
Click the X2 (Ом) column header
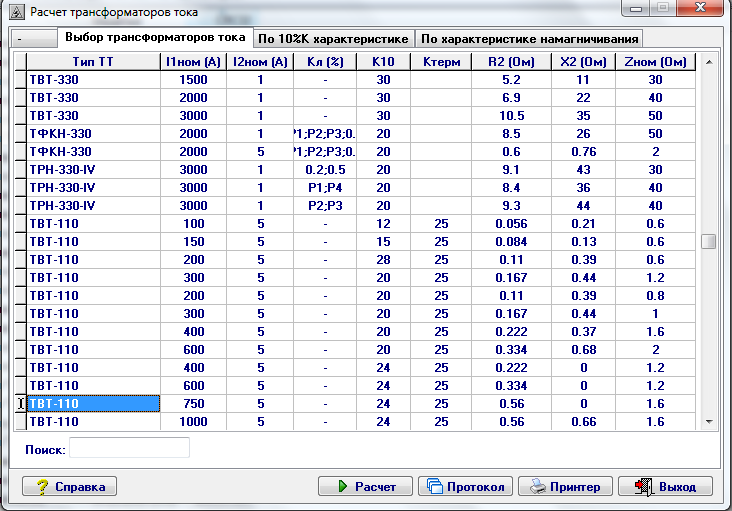(583, 62)
